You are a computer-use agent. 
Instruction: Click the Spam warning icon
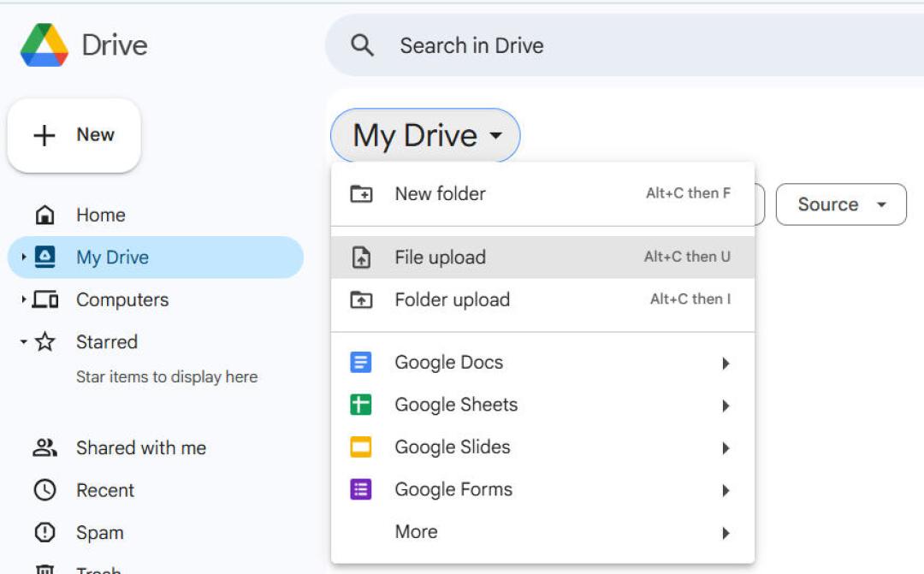click(x=44, y=533)
